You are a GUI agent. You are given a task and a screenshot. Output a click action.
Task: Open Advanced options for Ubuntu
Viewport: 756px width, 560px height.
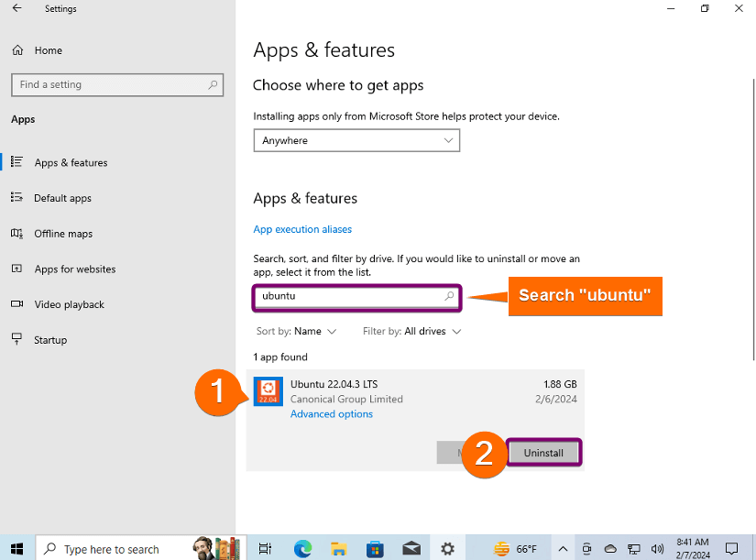[x=332, y=414]
